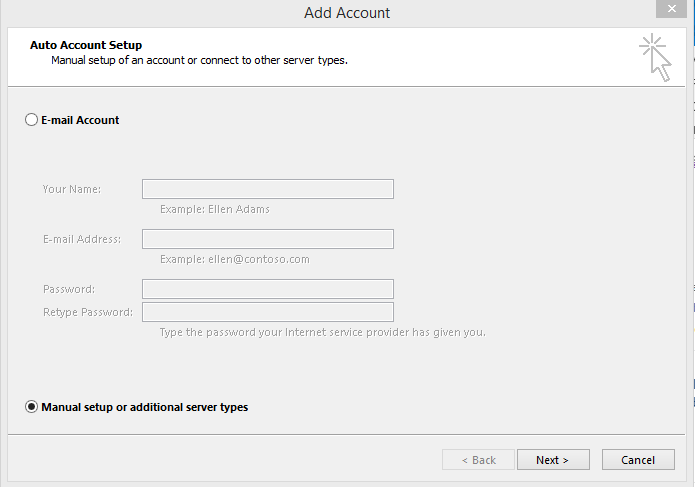
Task: Click the "Retype Password:" label
Action: point(88,312)
